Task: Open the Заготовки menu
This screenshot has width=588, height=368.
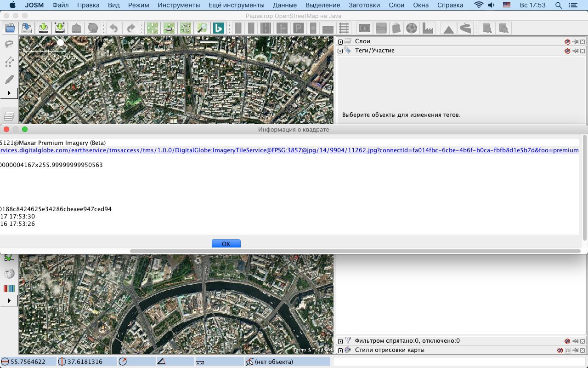Action: tap(364, 5)
